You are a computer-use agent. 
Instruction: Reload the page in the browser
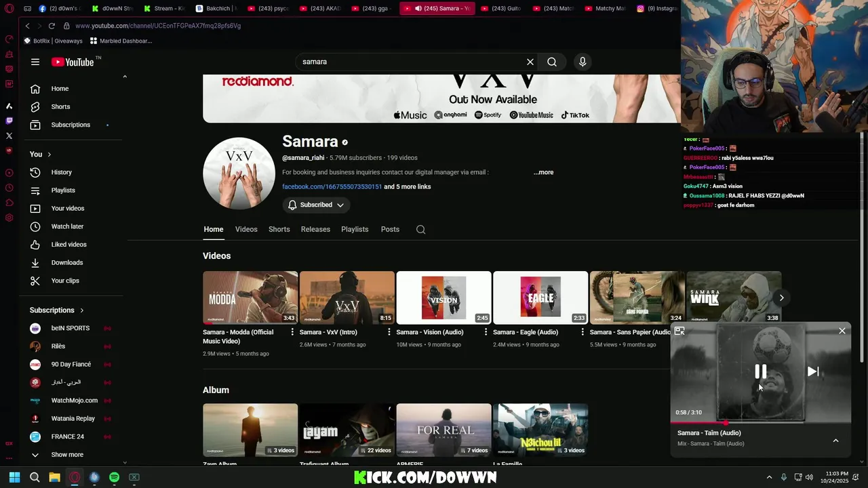point(52,26)
